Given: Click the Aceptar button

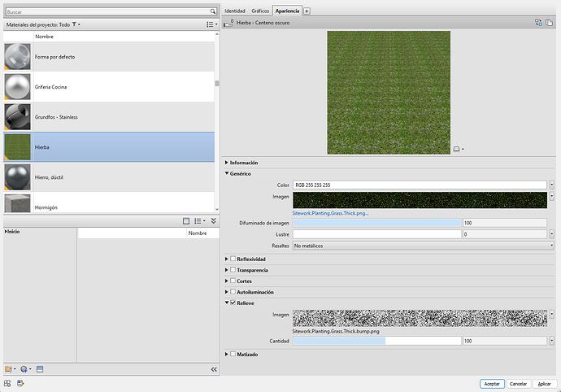Looking at the screenshot, I should [492, 384].
